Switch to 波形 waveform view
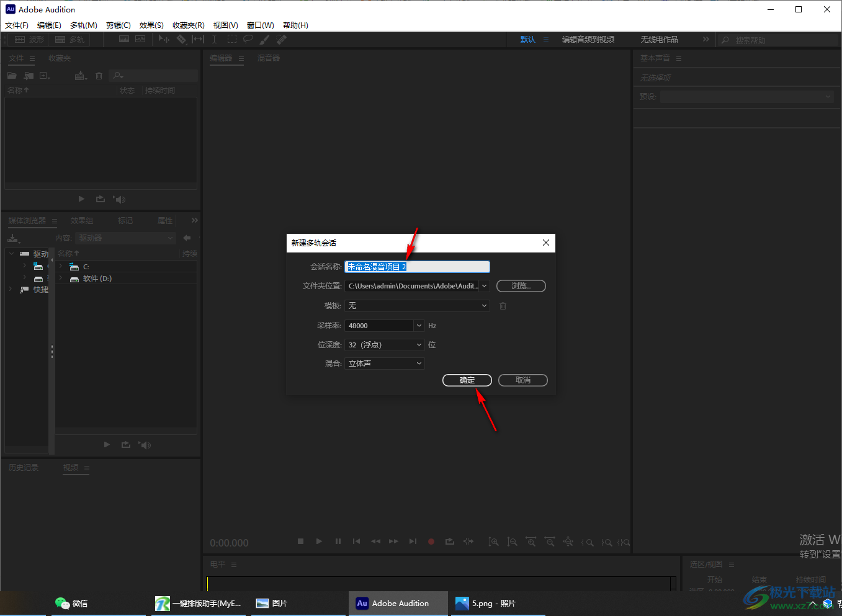This screenshot has height=616, width=842. [29, 40]
